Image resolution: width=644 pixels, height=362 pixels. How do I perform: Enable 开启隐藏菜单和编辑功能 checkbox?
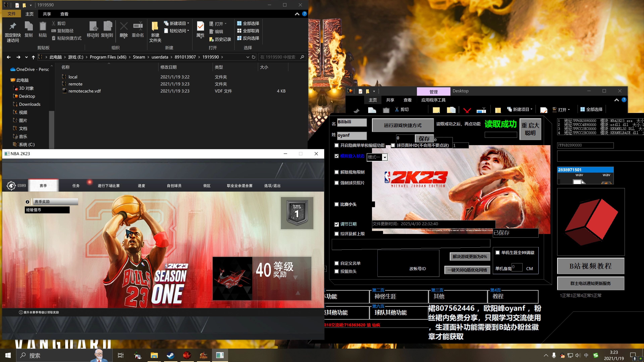pyautogui.click(x=336, y=145)
